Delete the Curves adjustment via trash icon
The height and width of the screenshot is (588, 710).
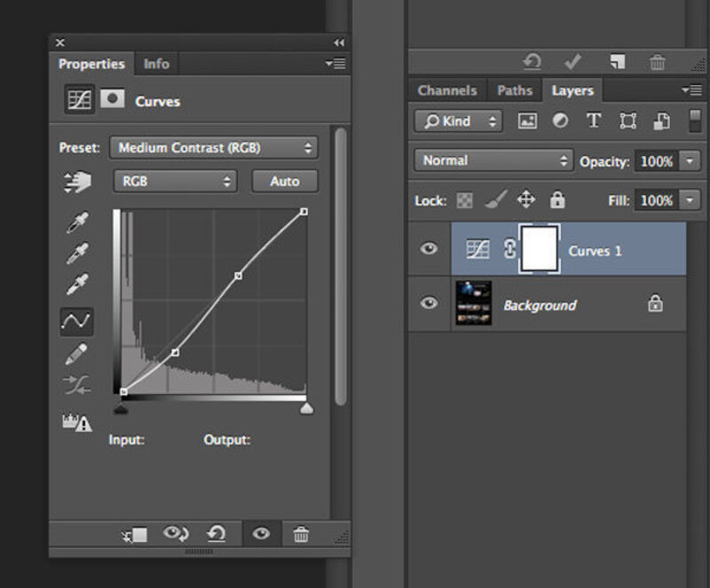point(301,534)
